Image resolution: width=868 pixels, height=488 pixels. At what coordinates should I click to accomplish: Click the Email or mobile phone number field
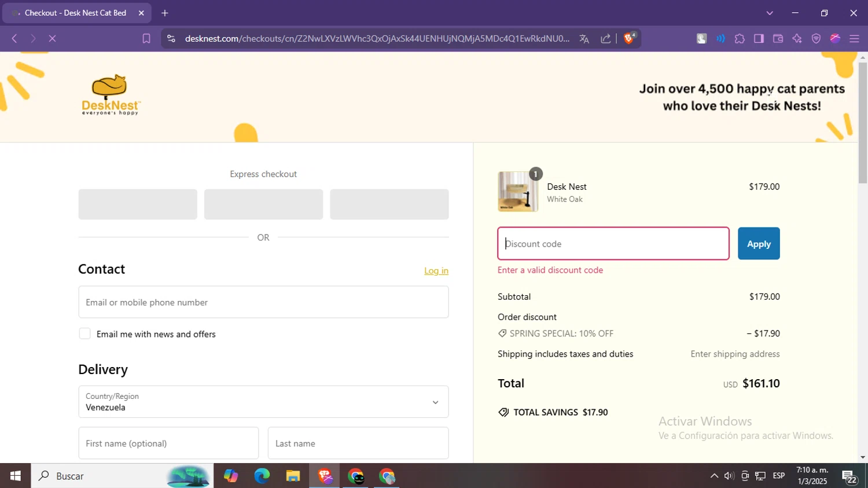pos(263,302)
